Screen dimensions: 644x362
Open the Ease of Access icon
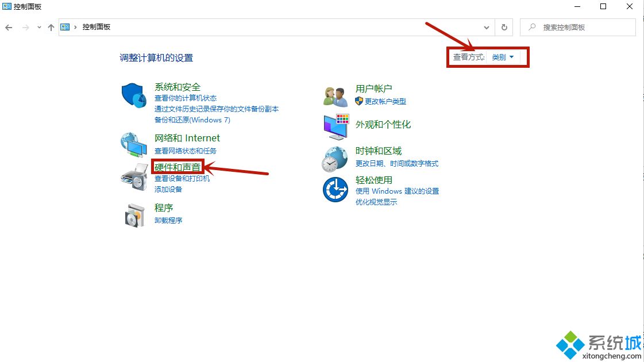click(x=336, y=190)
